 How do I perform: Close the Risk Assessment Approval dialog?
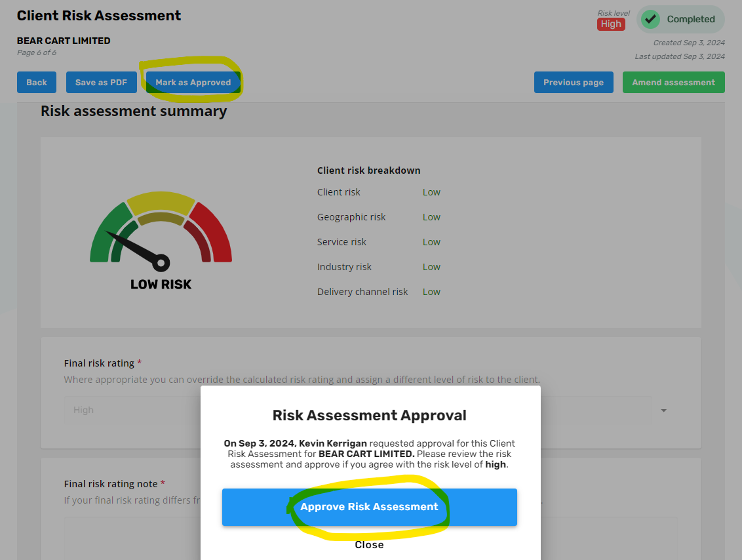369,545
